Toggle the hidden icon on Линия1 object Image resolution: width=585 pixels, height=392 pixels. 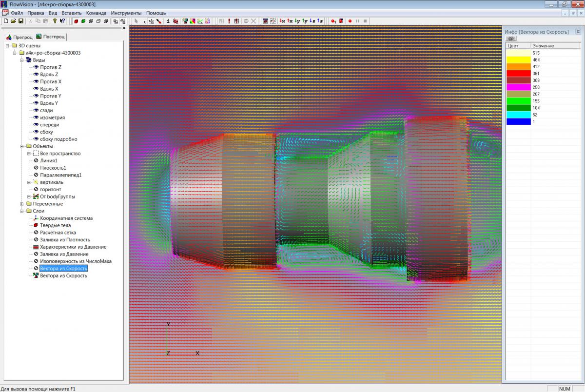coord(36,161)
